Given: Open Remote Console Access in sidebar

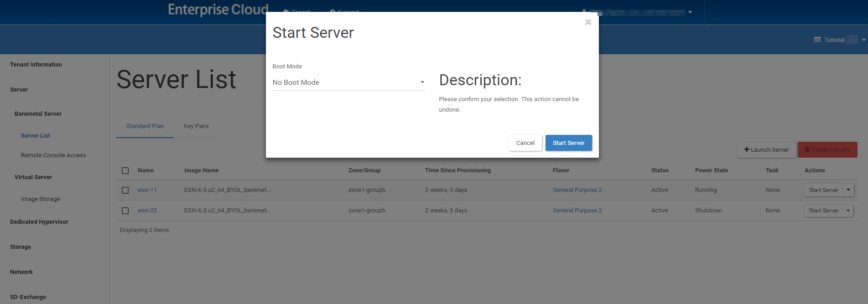Looking at the screenshot, I should [53, 155].
